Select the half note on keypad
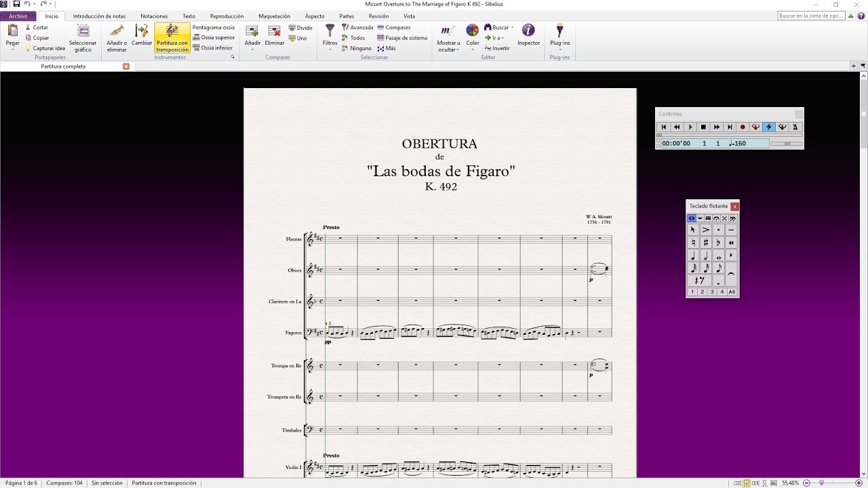The width and height of the screenshot is (868, 488). tap(705, 256)
